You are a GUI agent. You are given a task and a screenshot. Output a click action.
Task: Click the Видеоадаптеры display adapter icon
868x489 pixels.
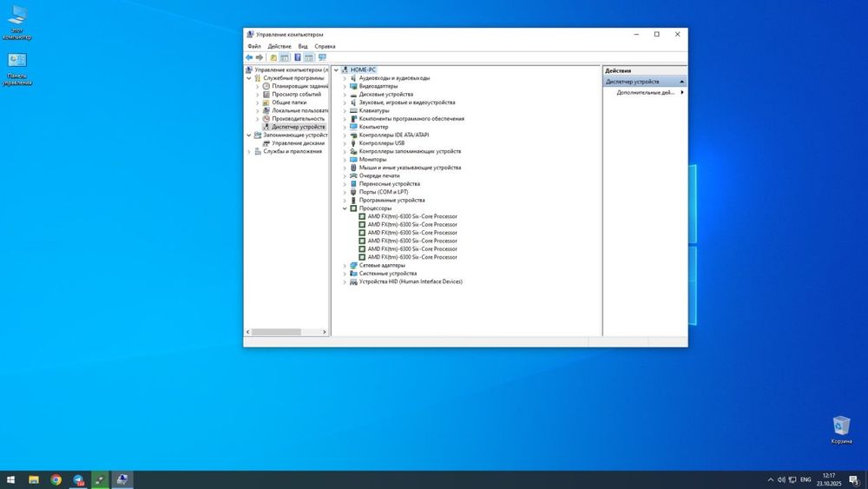(353, 86)
